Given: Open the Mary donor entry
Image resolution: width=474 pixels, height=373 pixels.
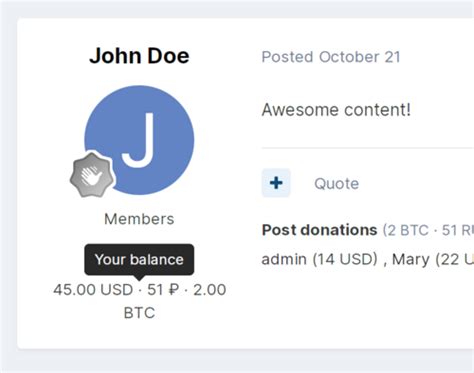Looking at the screenshot, I should (433, 259).
